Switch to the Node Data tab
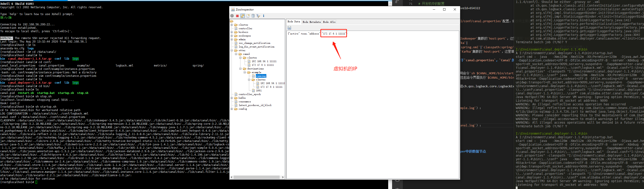Screen dimensions: 644x189 294,22
